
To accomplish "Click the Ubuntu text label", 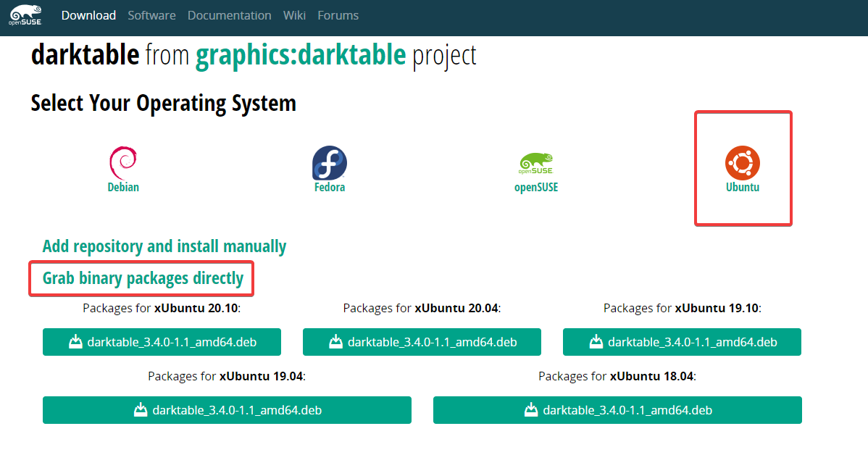I will coord(743,187).
